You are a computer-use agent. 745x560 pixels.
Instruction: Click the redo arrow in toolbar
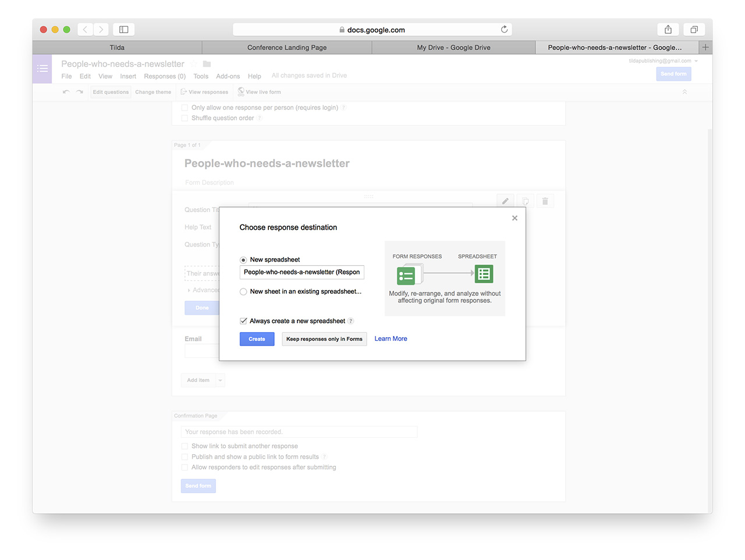pyautogui.click(x=80, y=92)
